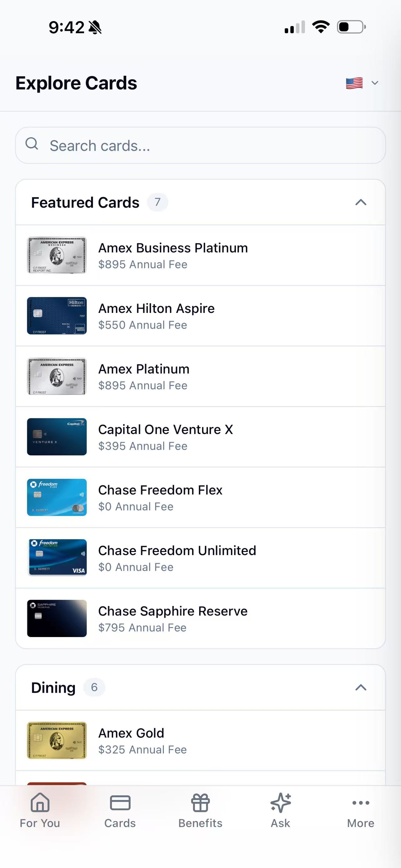Viewport: 401px width, 868px height.
Task: Tap the Chase Freedom Flex card image
Action: pos(57,497)
